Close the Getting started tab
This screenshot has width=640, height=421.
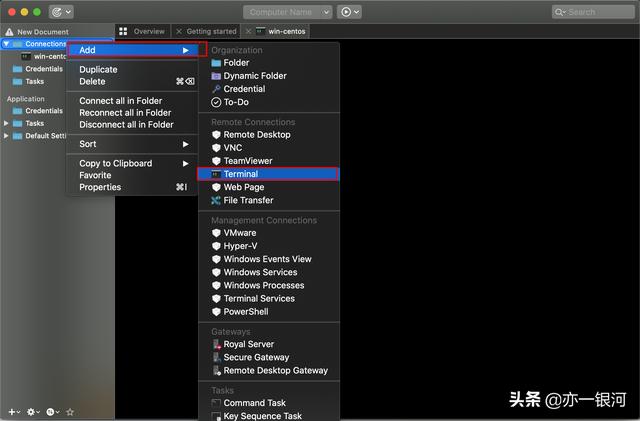(179, 31)
